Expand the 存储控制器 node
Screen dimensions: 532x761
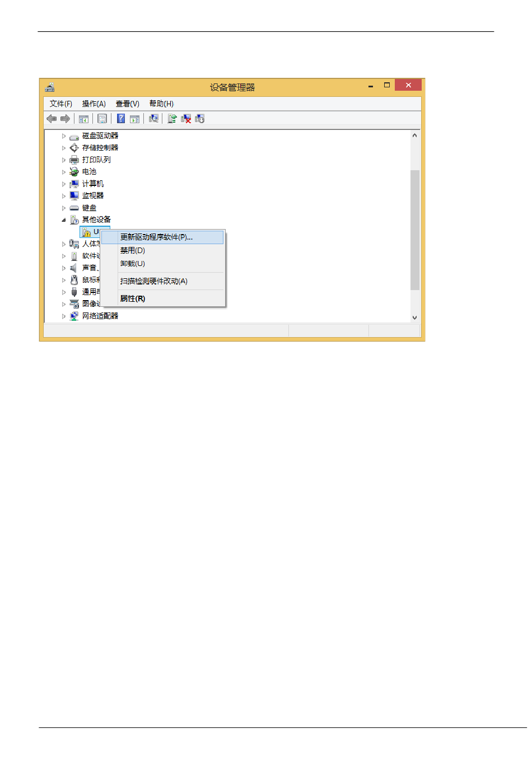tap(64, 148)
